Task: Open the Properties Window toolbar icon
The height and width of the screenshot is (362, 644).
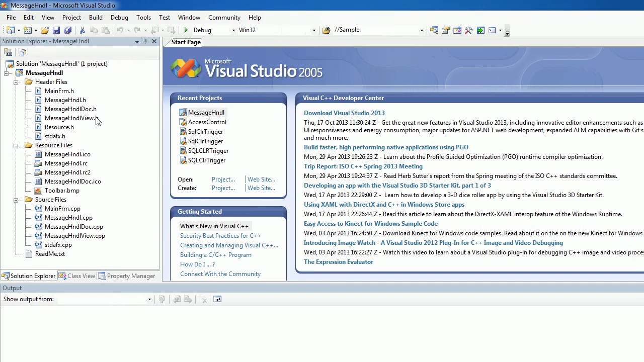Action: coord(446,30)
